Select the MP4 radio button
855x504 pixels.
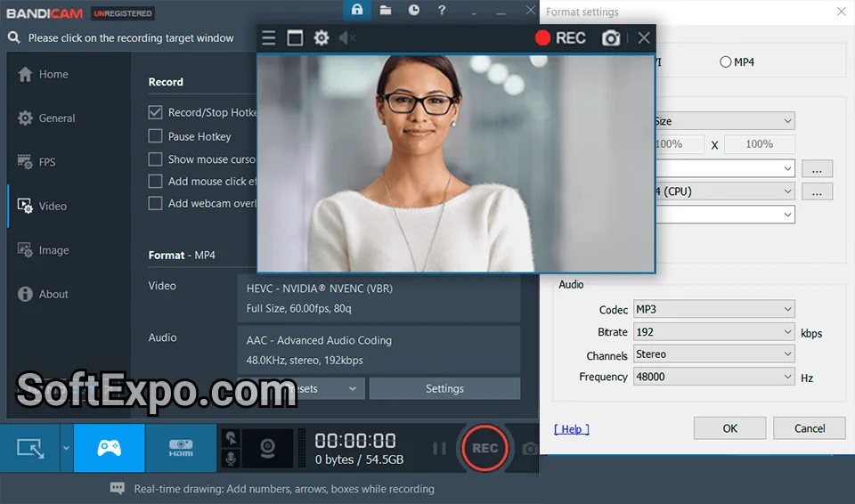coord(726,62)
